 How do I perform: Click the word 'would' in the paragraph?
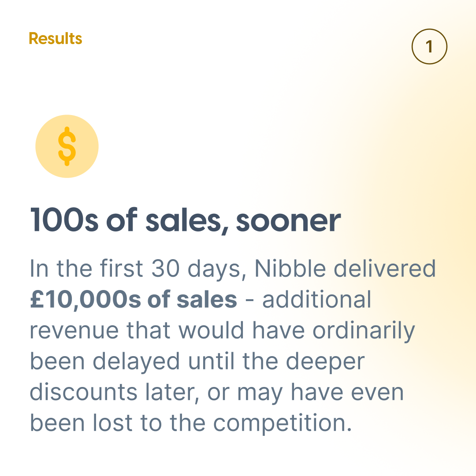(211, 330)
